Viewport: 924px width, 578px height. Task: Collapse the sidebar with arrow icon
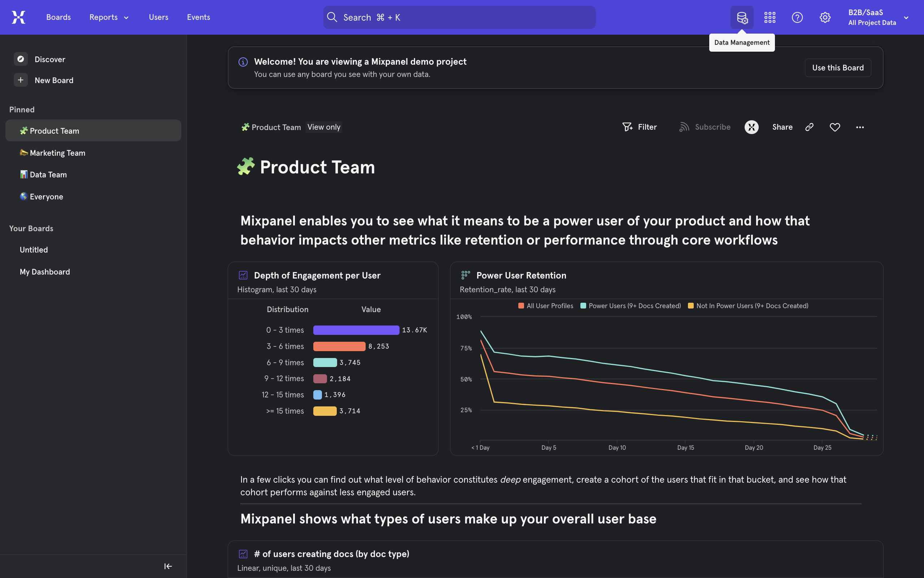tap(168, 566)
